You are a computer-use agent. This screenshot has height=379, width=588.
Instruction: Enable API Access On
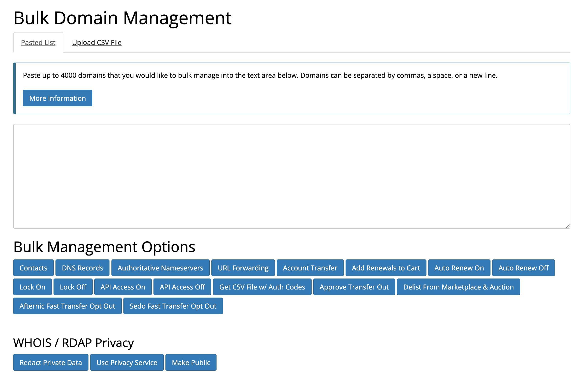123,287
